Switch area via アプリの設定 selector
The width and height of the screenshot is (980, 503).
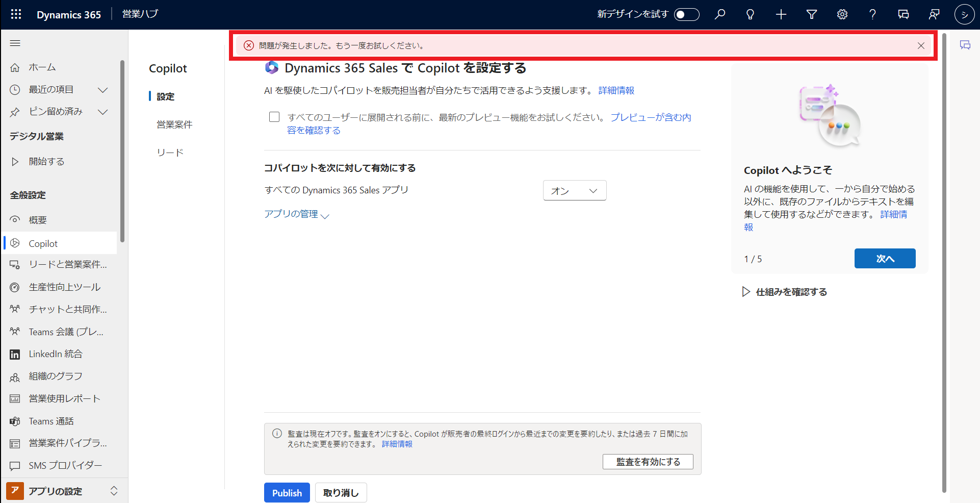tap(64, 491)
